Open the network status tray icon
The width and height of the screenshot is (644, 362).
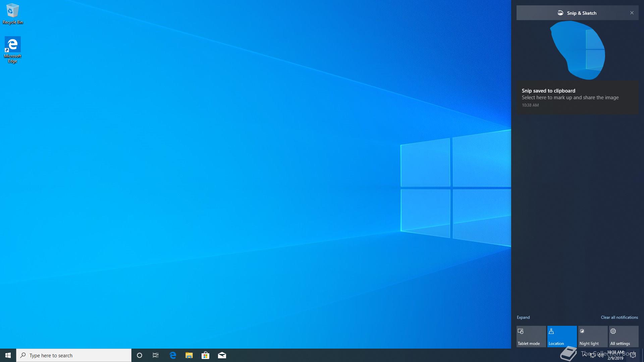593,355
